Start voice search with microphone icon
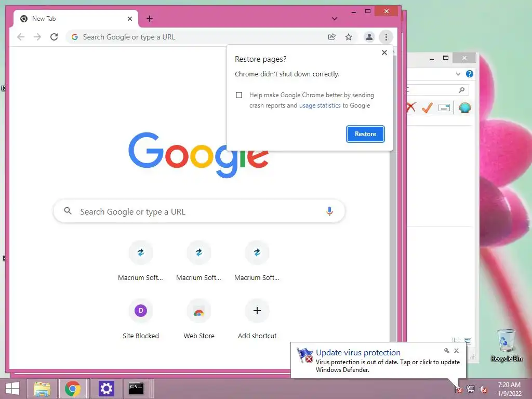Image resolution: width=532 pixels, height=399 pixels. coord(329,211)
